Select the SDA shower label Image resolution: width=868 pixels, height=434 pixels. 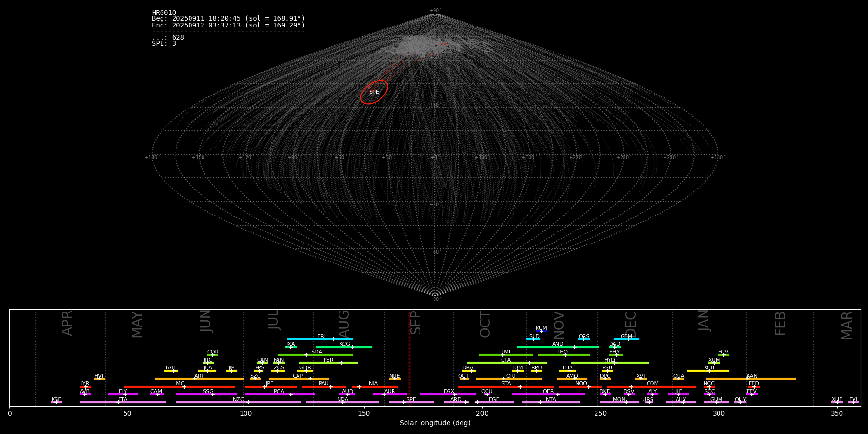pos(316,352)
